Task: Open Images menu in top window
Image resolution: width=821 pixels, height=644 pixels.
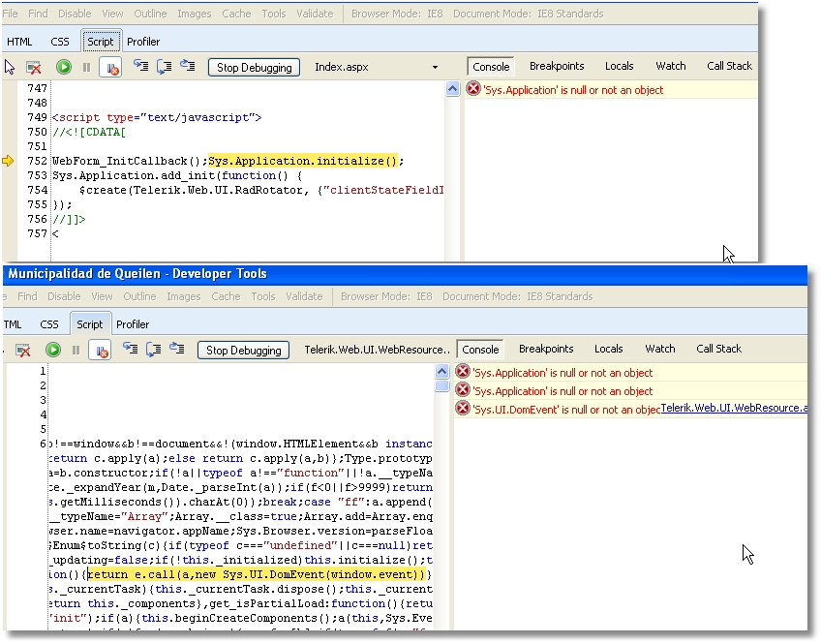Action: (195, 14)
